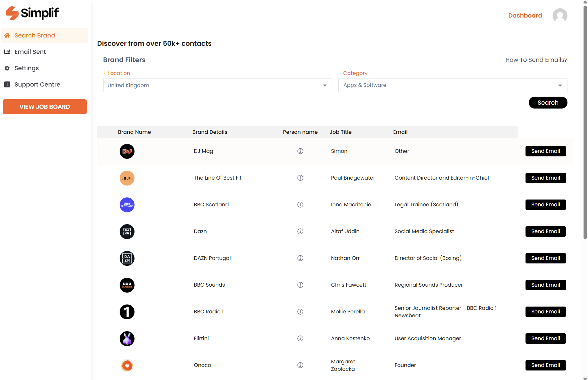Click VIEW JOB BOARD button
This screenshot has width=588, height=380.
tap(45, 107)
